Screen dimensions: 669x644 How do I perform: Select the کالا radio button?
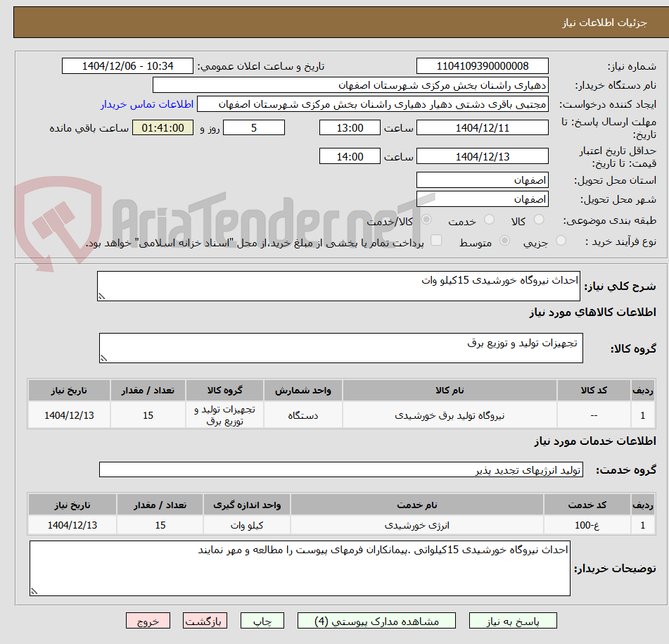[x=539, y=220]
